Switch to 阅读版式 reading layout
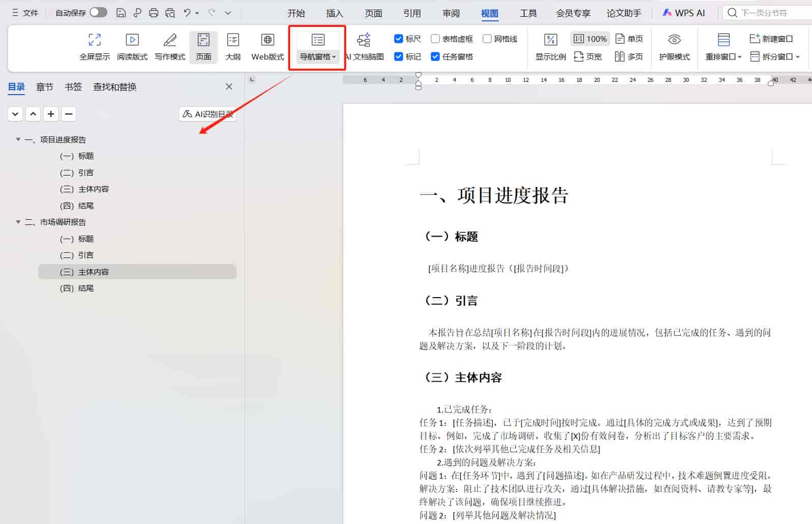Screen dimensions: 812x524 coord(132,47)
